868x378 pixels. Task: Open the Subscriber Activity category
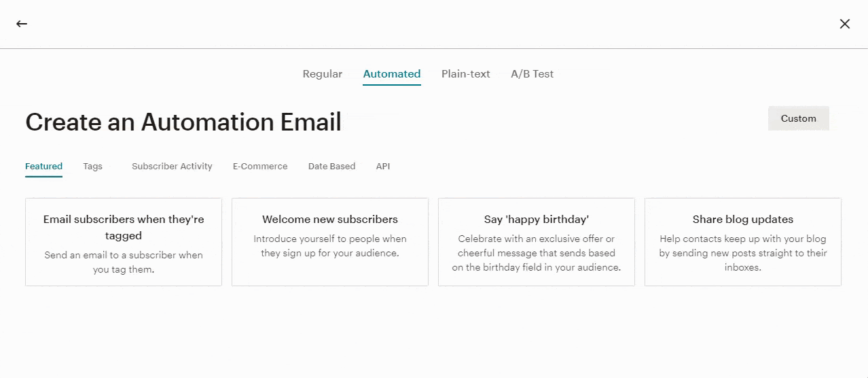click(172, 167)
